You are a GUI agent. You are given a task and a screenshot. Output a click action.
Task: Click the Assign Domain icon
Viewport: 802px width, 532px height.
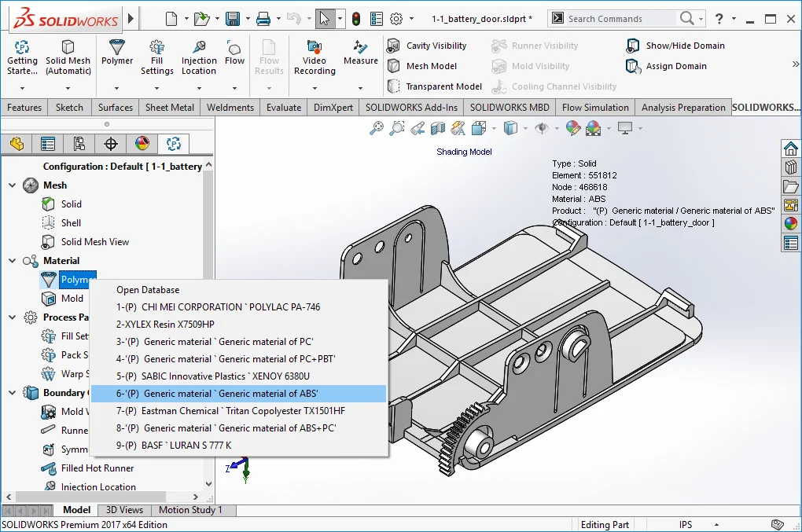pyautogui.click(x=634, y=66)
